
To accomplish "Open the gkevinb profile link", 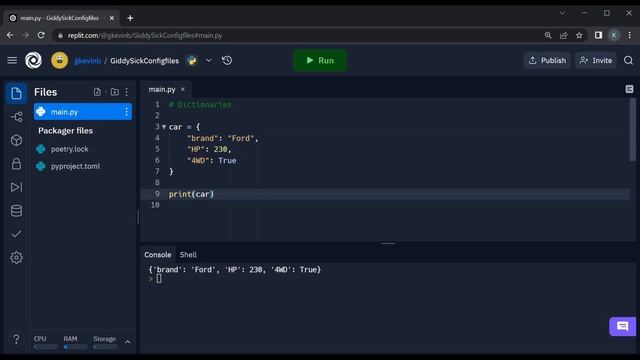I will [87, 61].
